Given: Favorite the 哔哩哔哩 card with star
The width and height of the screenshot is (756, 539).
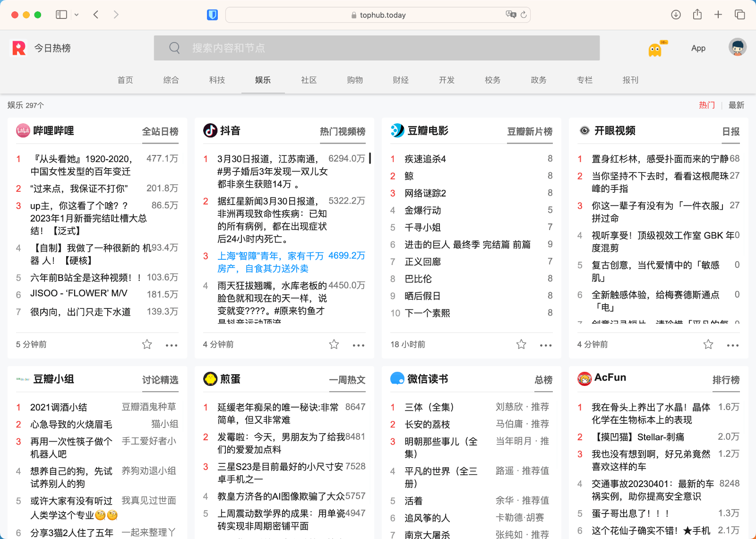Looking at the screenshot, I should (147, 344).
